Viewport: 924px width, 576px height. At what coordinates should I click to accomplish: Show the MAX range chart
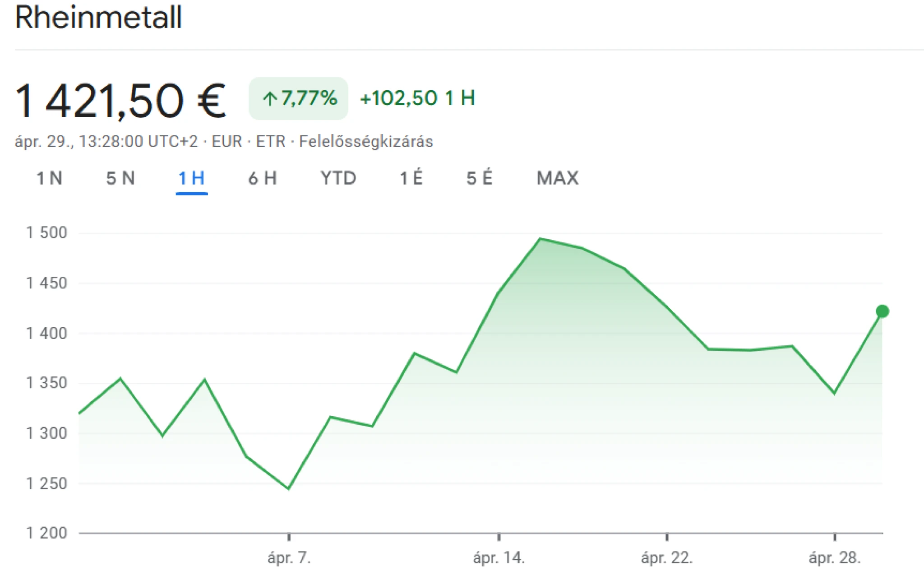[x=558, y=178]
